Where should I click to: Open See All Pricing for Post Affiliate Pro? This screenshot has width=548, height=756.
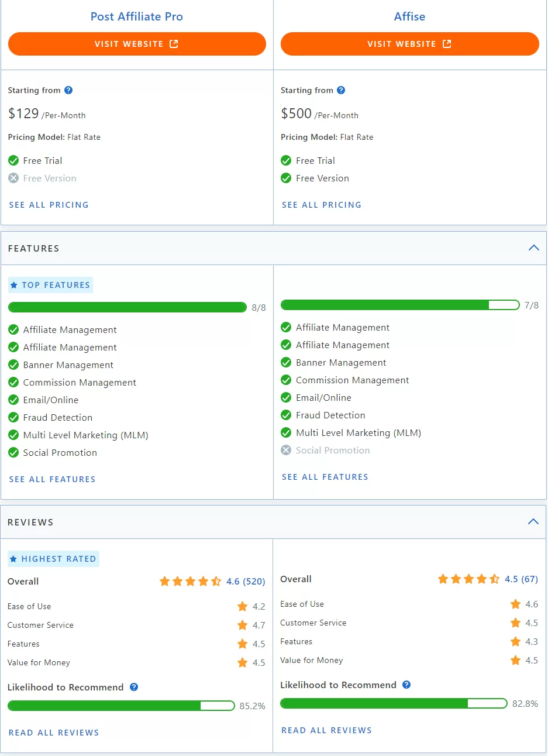(49, 205)
